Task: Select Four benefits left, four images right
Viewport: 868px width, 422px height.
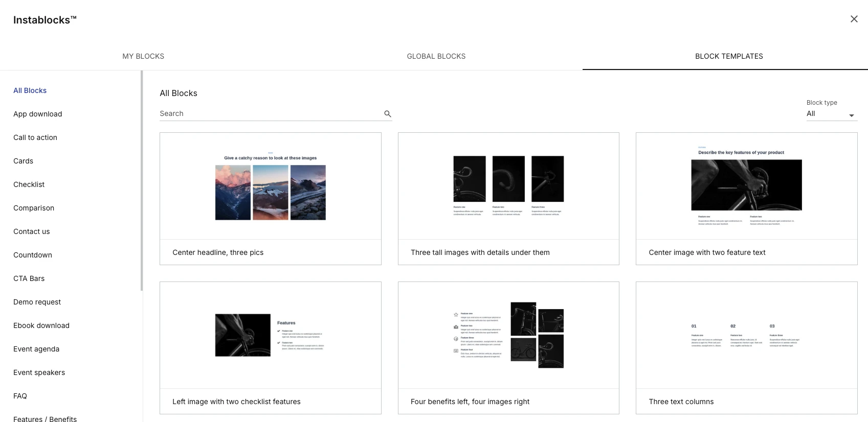Action: pyautogui.click(x=508, y=347)
